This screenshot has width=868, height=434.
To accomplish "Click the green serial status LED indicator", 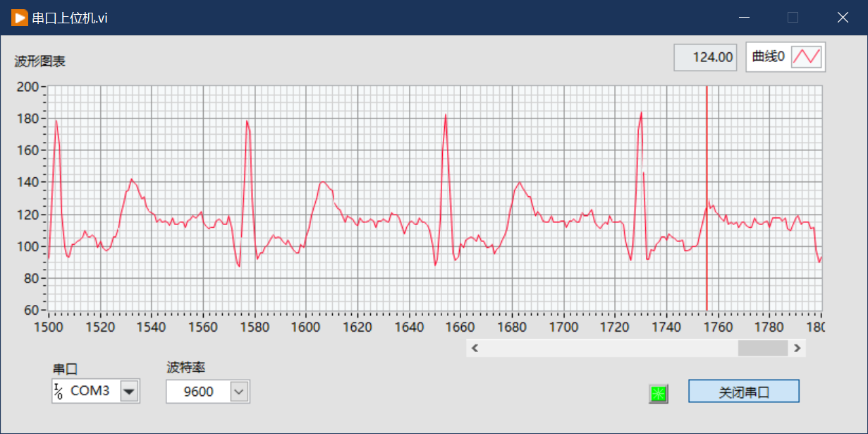I will click(x=658, y=394).
